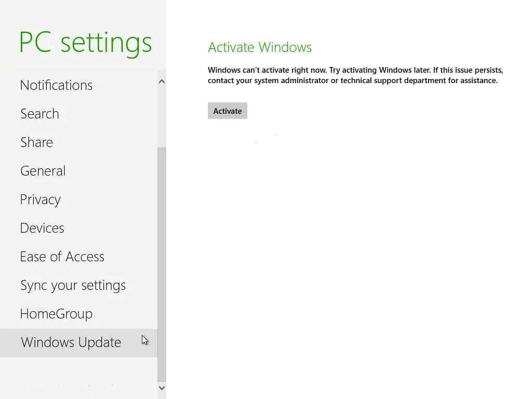Open Ease of Access settings
Image resolution: width=532 pixels, height=399 pixels.
(79, 257)
